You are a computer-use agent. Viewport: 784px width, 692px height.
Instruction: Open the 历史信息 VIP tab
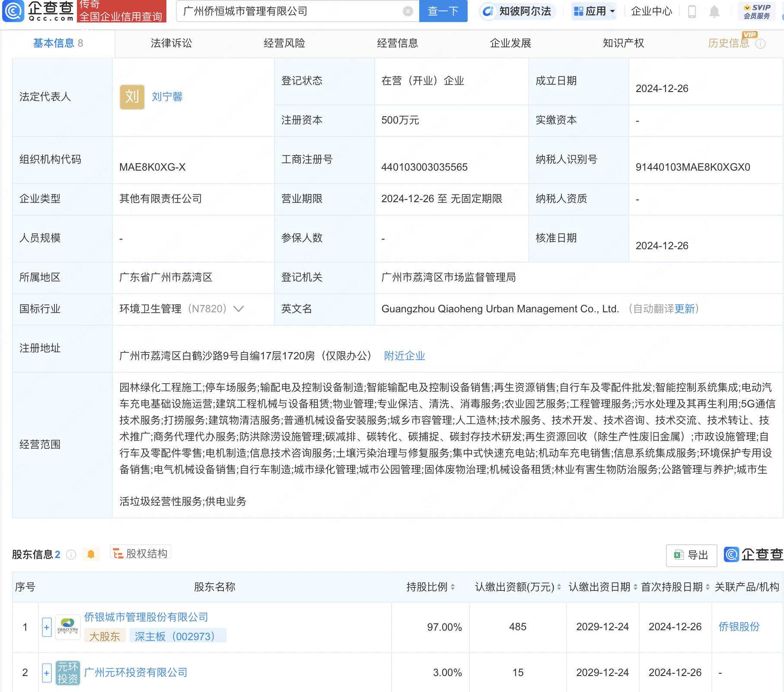(x=729, y=43)
